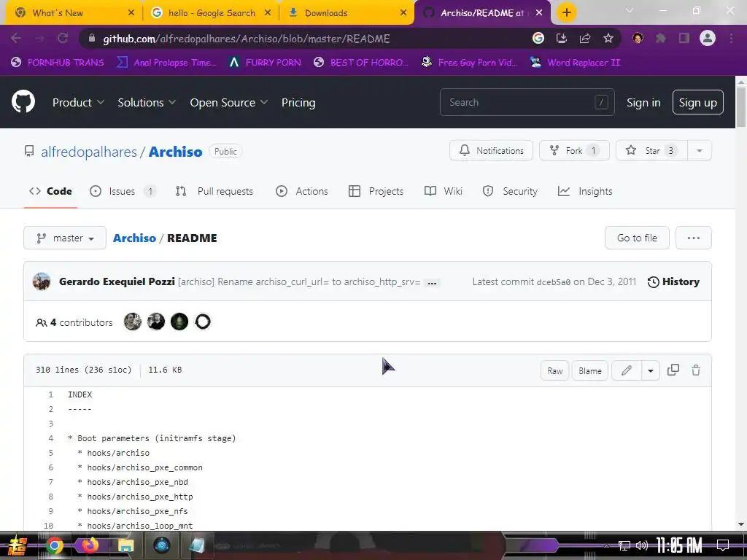747x560 pixels.
Task: Open the Code tab
Action: coord(50,191)
